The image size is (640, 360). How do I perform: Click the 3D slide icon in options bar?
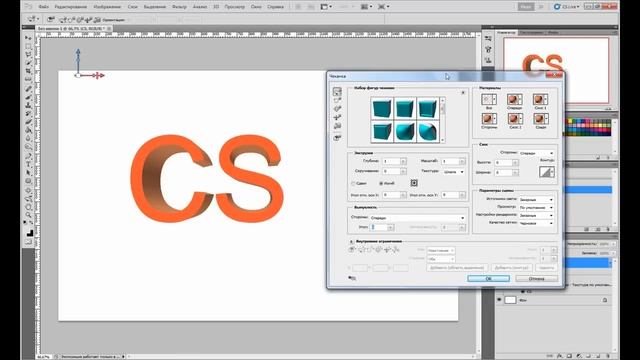[88, 19]
